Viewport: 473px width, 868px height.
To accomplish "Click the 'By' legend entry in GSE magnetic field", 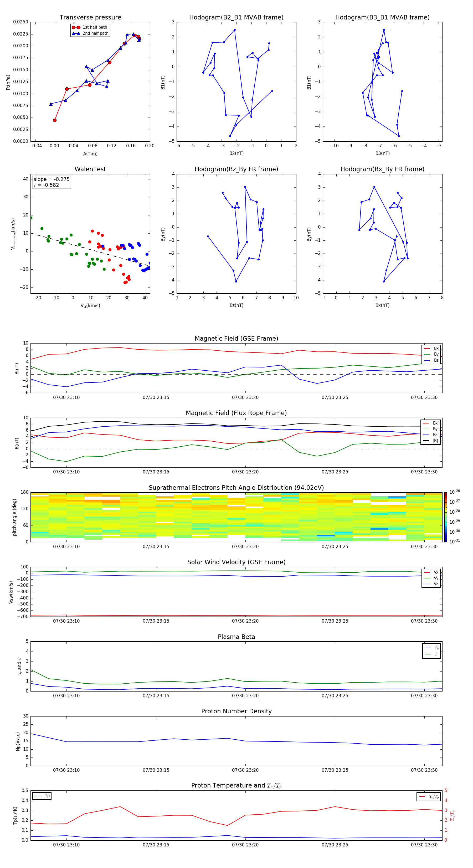I will (x=431, y=354).
